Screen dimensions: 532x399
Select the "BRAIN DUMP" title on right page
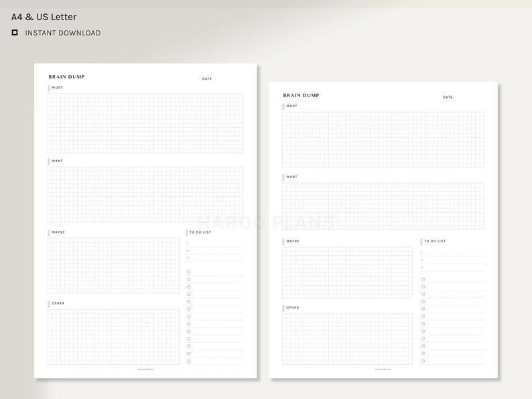click(x=302, y=96)
